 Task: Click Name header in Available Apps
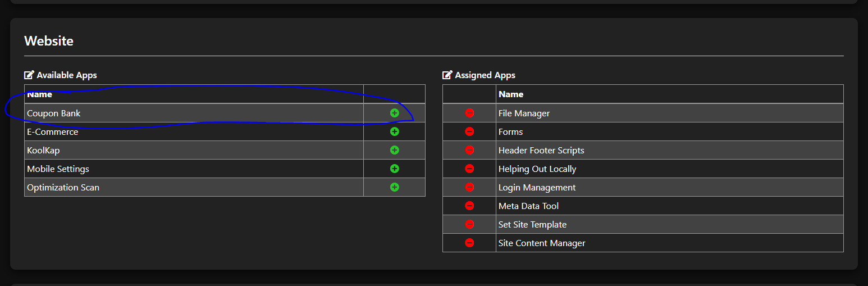[x=39, y=94]
